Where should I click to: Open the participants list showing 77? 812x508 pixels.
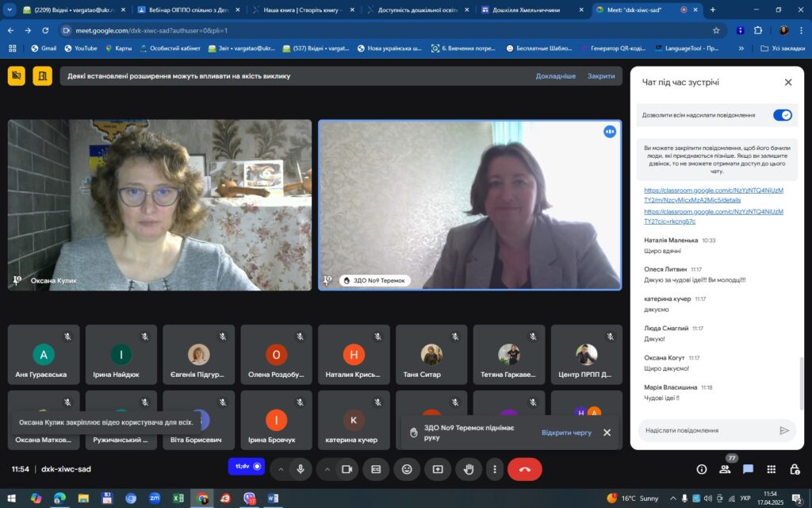[x=725, y=469]
